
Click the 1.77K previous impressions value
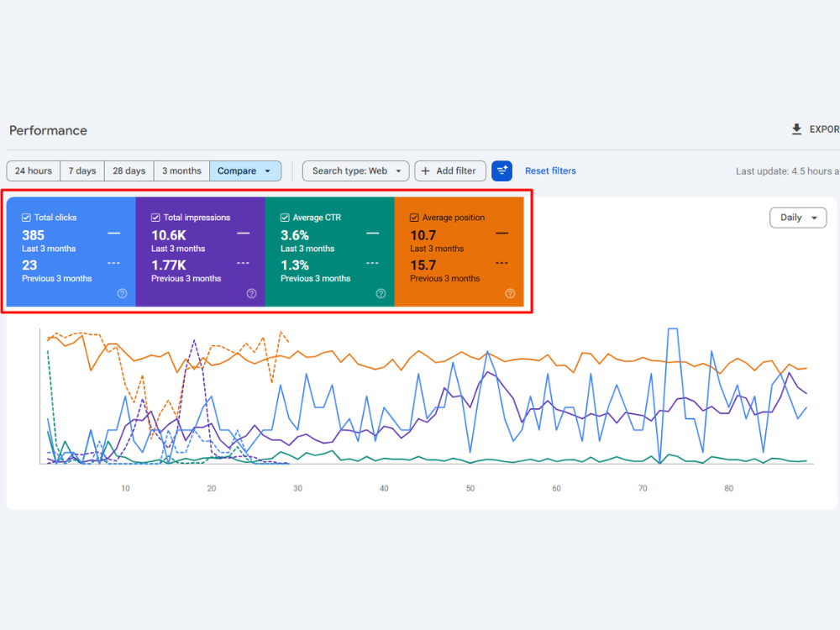[169, 265]
